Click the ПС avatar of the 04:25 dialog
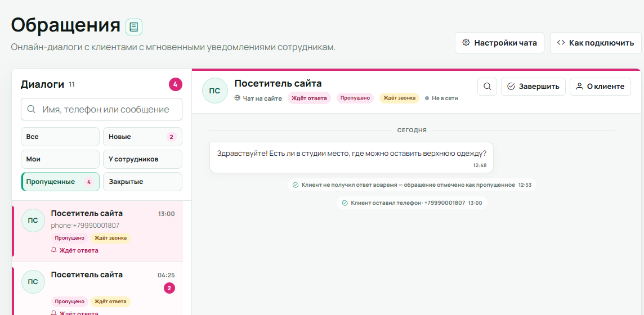 (x=33, y=282)
